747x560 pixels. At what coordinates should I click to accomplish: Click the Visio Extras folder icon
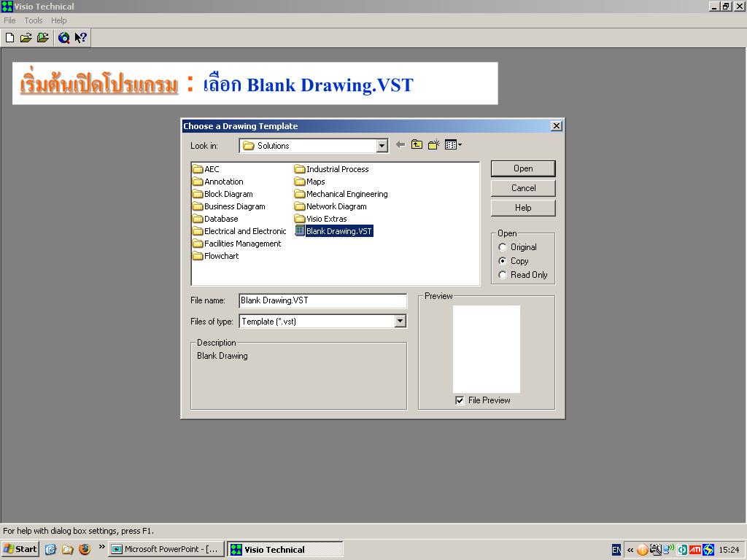coord(300,219)
